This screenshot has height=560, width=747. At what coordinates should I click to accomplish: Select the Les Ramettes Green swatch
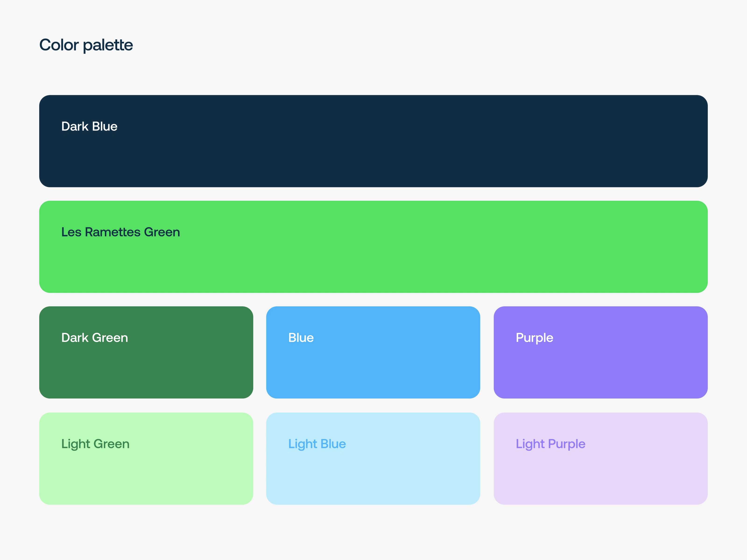click(373, 247)
